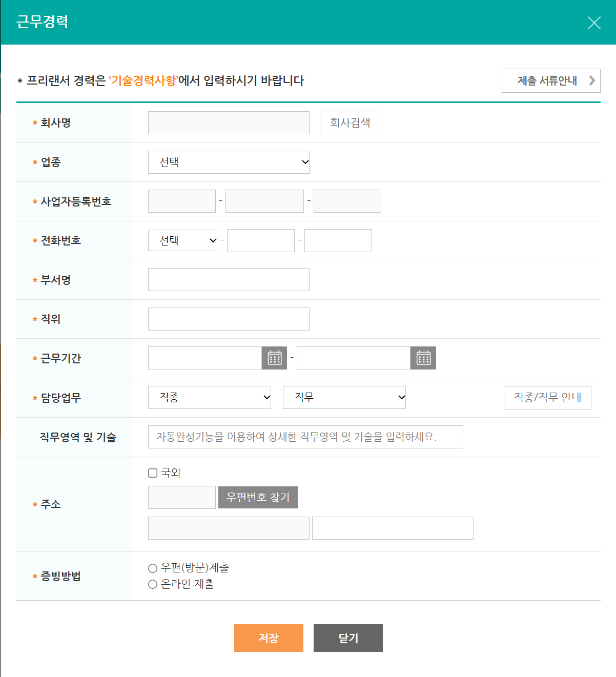616x677 pixels.
Task: Close the 근무경력 dialog with X icon
Action: pyautogui.click(x=594, y=23)
